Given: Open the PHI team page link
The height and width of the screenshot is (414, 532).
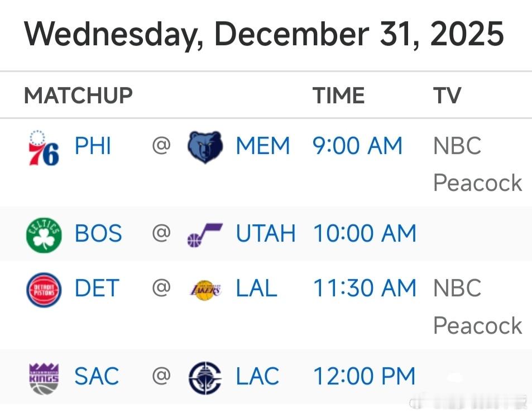Looking at the screenshot, I should (93, 146).
